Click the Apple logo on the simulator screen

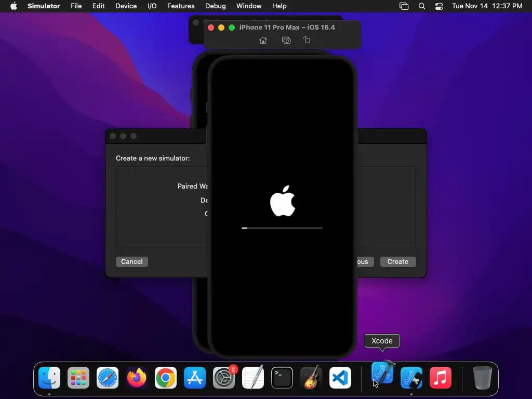coord(283,201)
